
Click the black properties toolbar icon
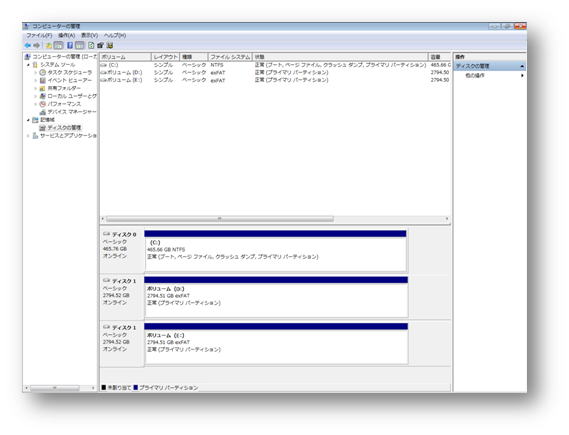[x=101, y=45]
